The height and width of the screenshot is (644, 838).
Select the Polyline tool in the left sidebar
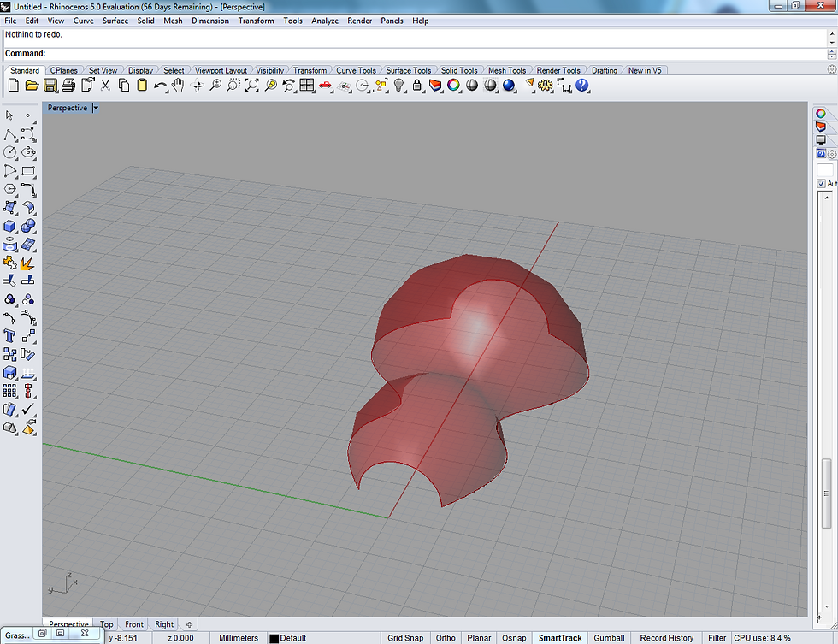pyautogui.click(x=9, y=134)
